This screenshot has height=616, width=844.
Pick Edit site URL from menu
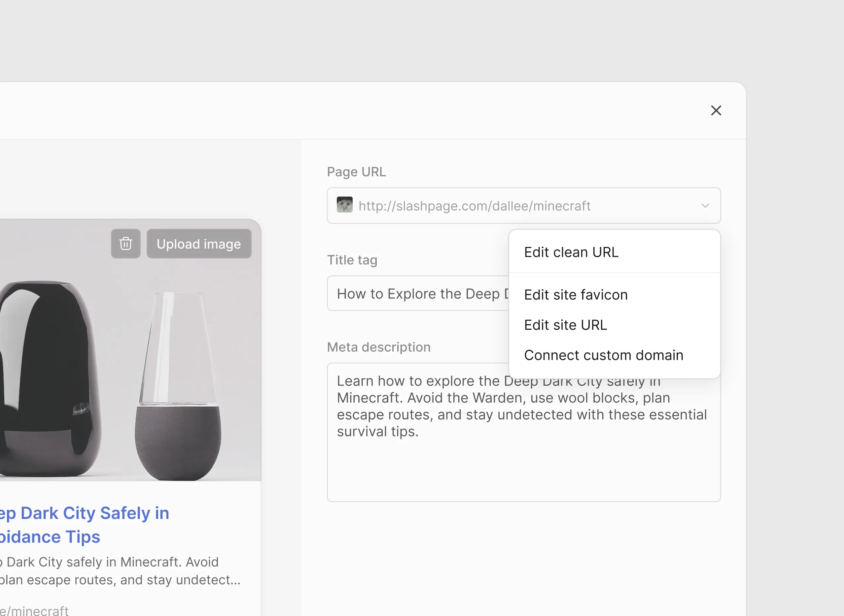[x=565, y=325]
